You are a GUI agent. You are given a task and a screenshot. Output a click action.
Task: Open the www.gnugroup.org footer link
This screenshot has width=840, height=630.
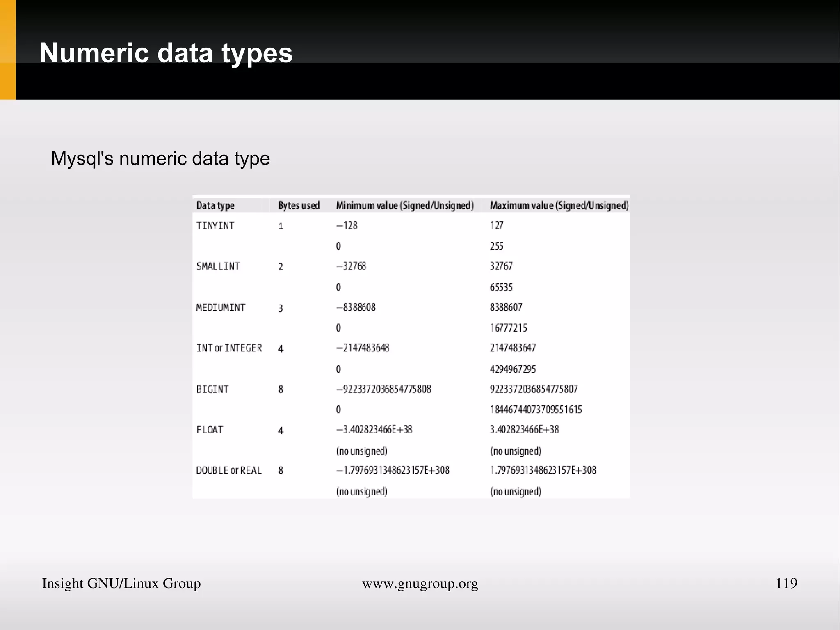click(x=420, y=583)
